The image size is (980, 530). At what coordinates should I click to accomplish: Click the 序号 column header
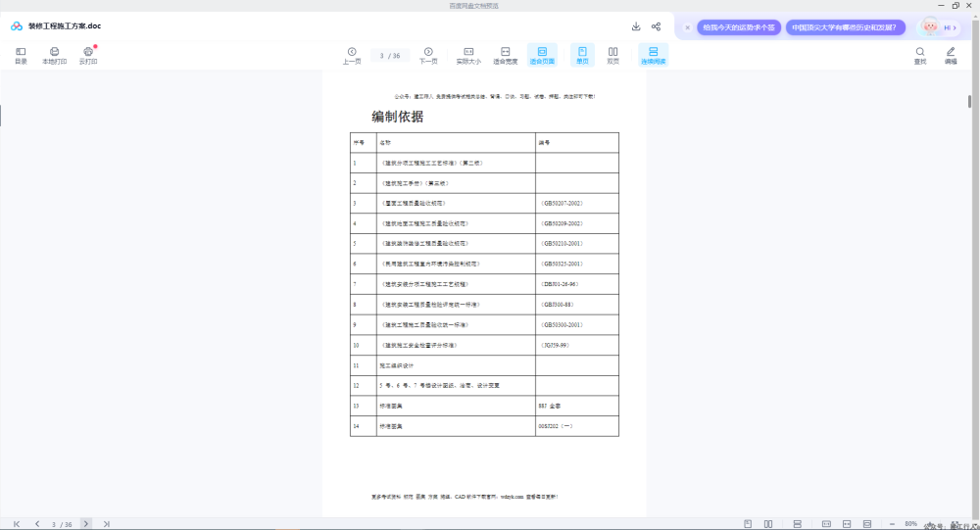[x=359, y=142]
